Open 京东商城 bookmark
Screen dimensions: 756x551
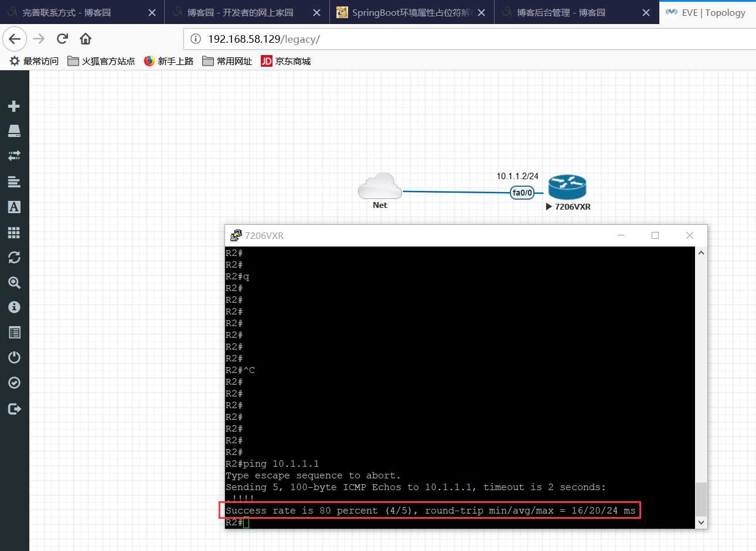point(286,61)
